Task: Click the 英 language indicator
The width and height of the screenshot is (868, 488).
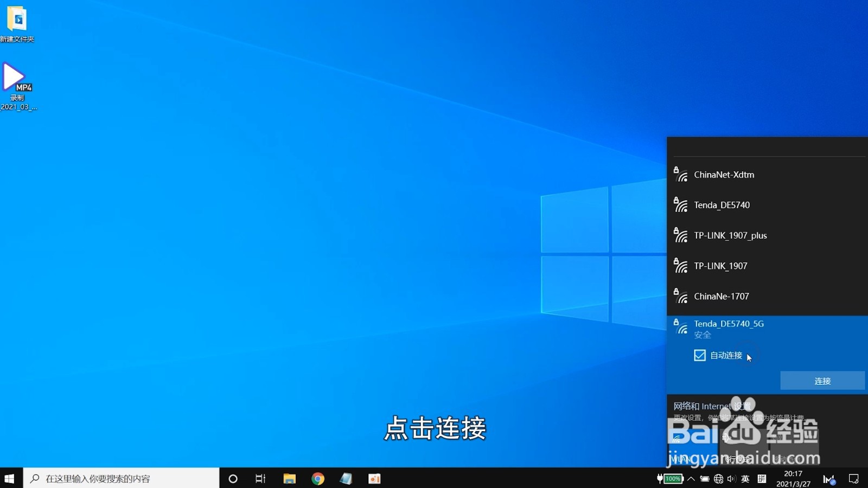Action: pos(746,478)
